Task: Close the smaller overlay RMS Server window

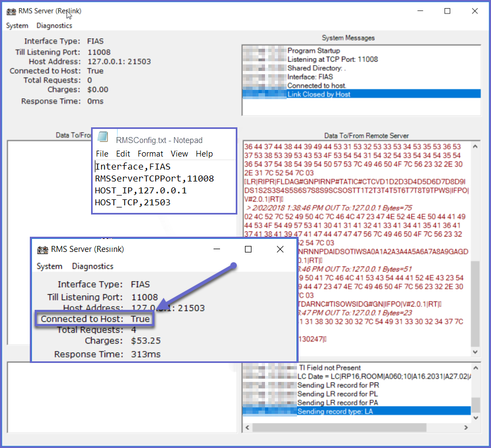Action: 280,249
